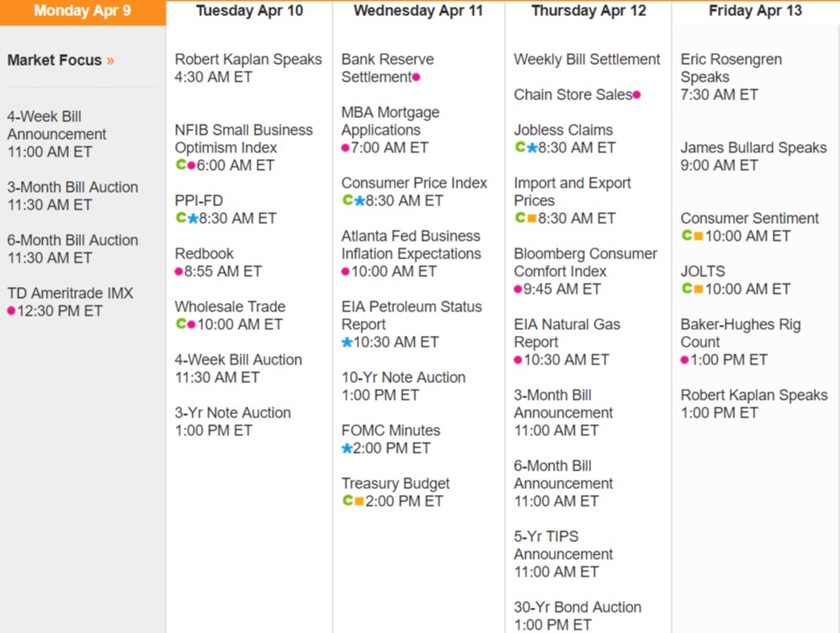Screen dimensions: 840x633
Task: Click the green C icon beside Consumer Sentiment
Action: click(x=687, y=236)
